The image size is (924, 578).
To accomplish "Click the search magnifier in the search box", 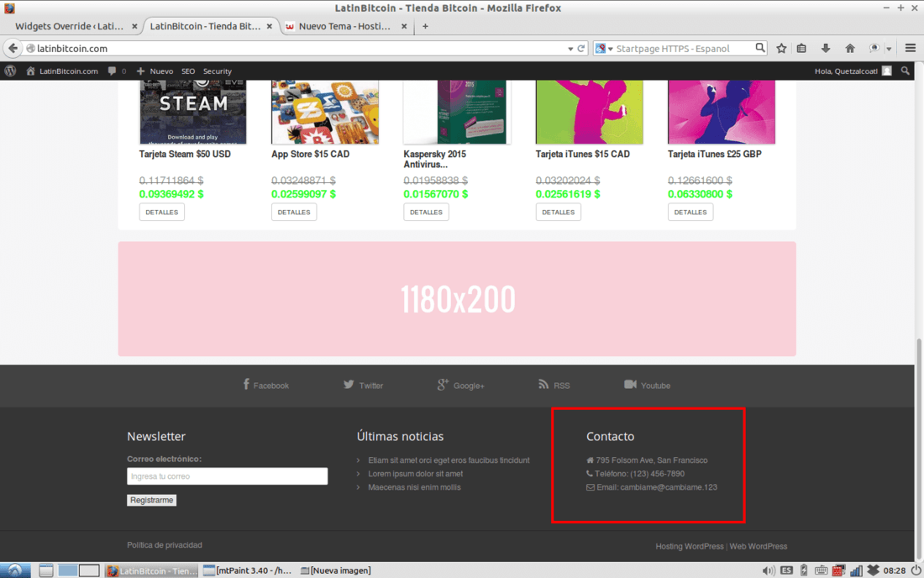I will click(x=760, y=48).
